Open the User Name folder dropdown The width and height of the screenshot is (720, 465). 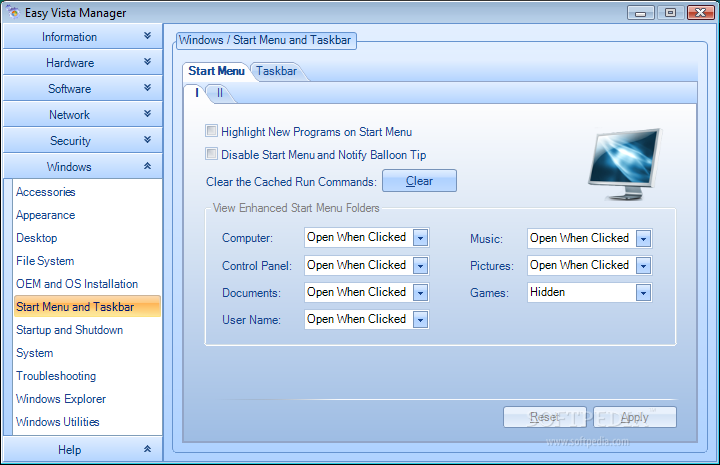click(421, 319)
